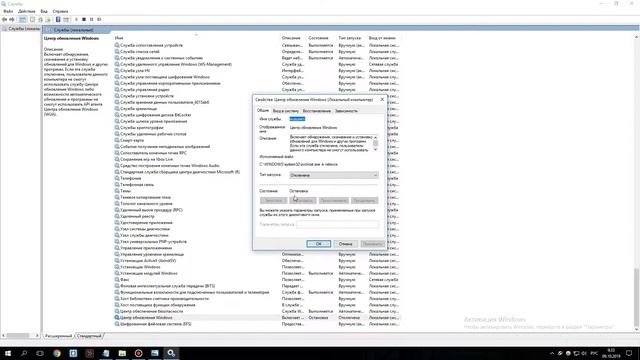Click the Restart service toolbar icon
Screen dimensions: 640x360
99,19
